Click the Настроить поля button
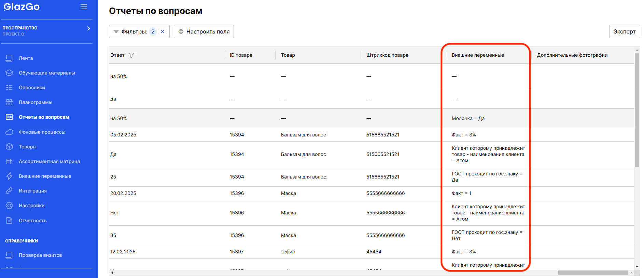The width and height of the screenshot is (644, 278). (x=204, y=31)
